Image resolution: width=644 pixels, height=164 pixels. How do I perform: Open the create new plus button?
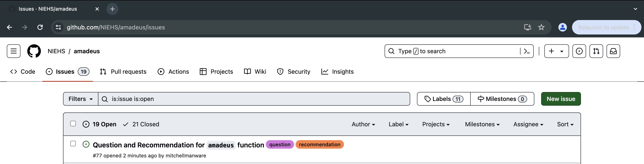click(556, 51)
